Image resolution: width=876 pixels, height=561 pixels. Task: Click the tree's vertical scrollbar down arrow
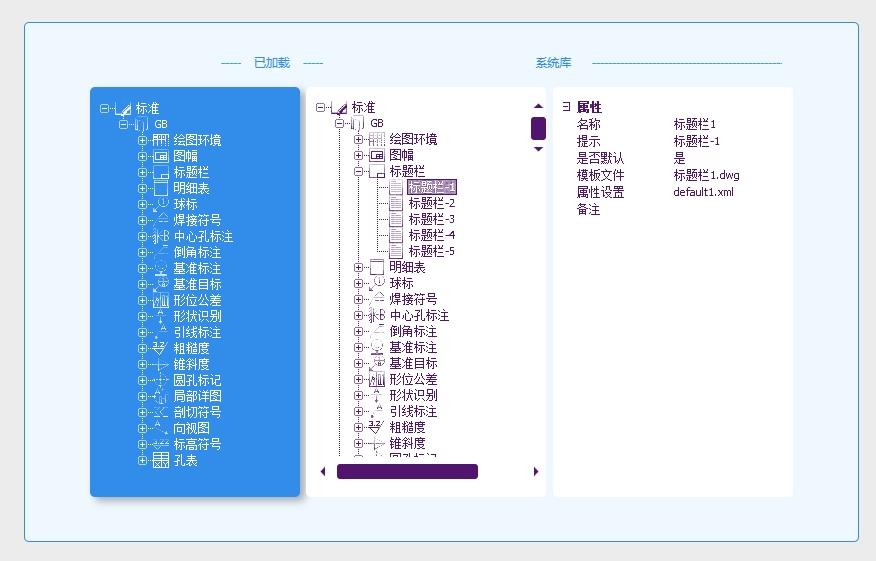(x=538, y=149)
